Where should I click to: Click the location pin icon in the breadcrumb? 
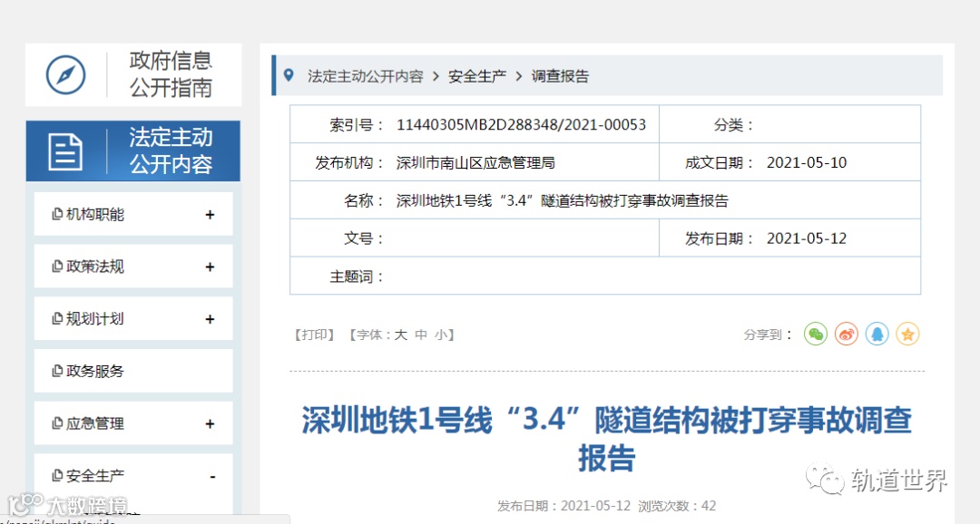tap(289, 75)
